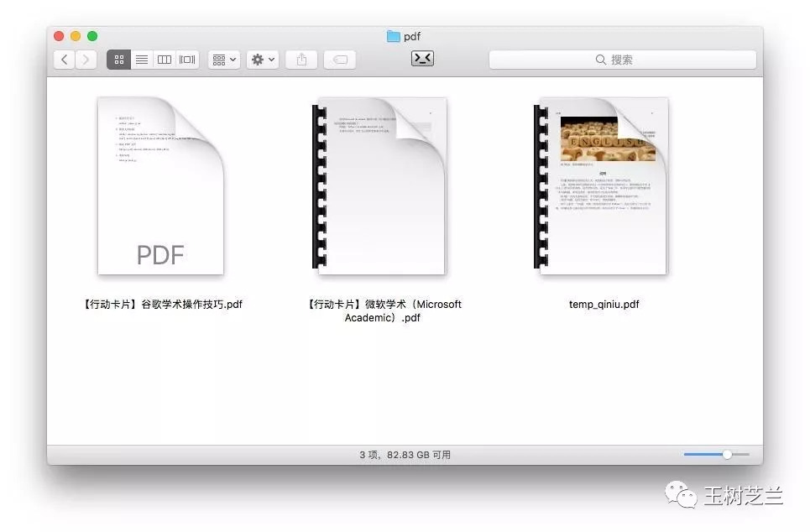Select the 微软学术 Microsoft Academic PDF thumbnail
This screenshot has height=532, width=810.
click(381, 185)
